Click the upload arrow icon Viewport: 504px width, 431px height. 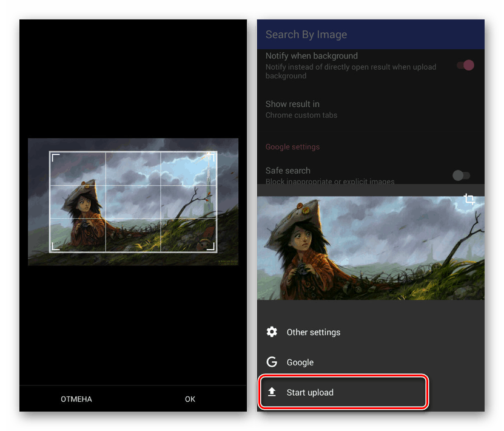(x=272, y=392)
